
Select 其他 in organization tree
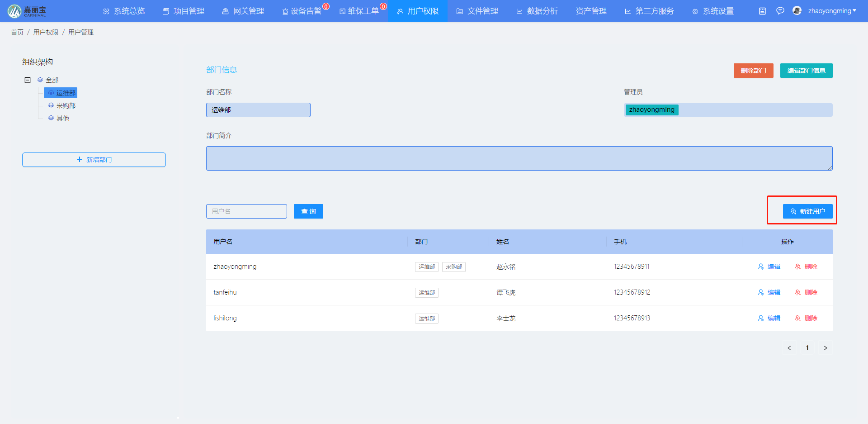tap(63, 118)
